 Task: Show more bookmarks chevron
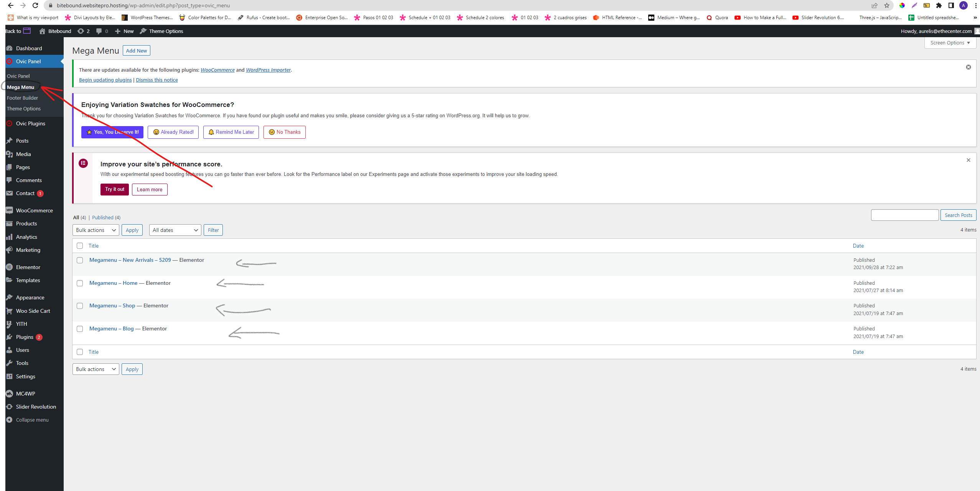[x=975, y=18]
